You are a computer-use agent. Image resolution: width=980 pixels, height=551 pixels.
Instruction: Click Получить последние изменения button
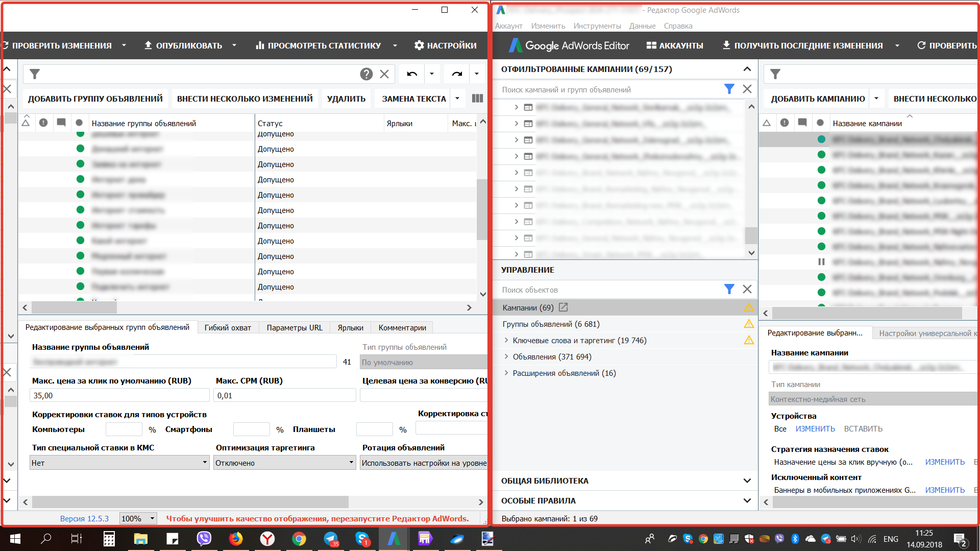(x=802, y=45)
